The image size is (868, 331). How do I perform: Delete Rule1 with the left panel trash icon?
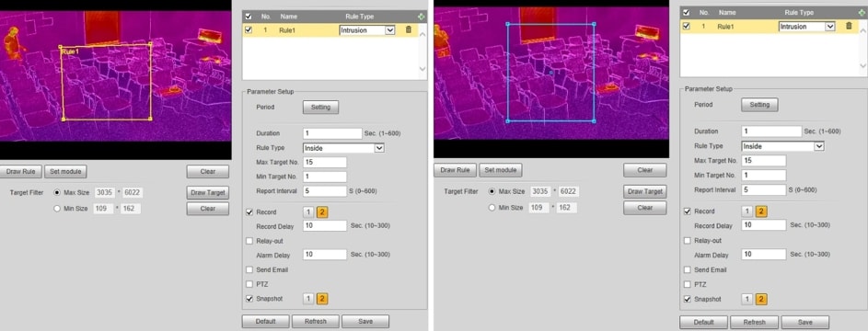[409, 29]
